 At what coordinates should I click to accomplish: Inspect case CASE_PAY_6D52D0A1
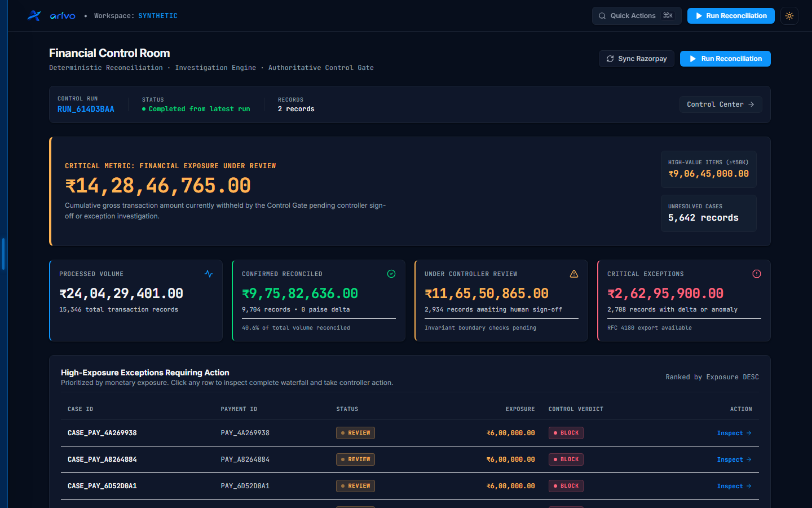pyautogui.click(x=734, y=486)
